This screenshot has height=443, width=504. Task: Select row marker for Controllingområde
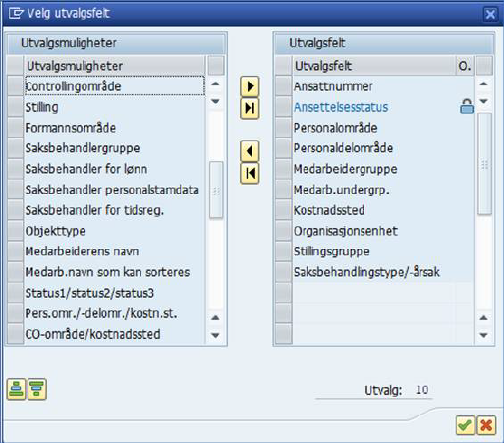(x=15, y=86)
